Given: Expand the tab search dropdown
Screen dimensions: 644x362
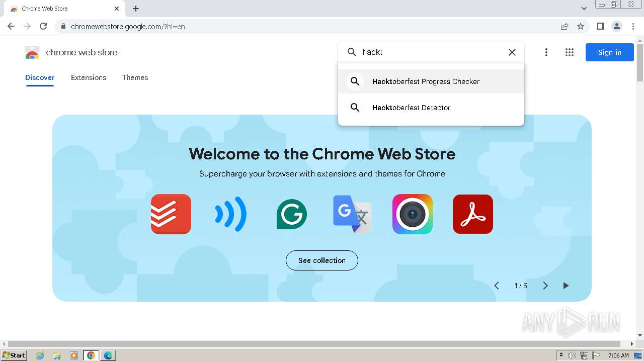Looking at the screenshot, I should point(584,9).
